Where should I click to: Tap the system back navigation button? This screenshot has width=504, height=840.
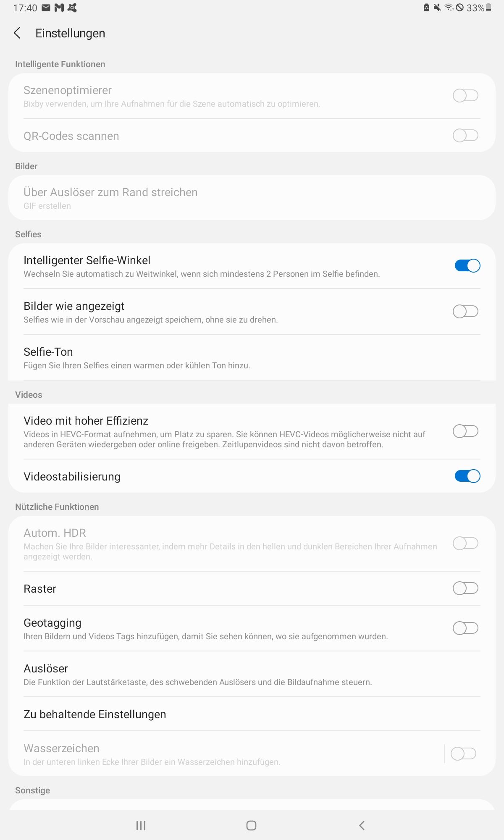click(x=362, y=825)
